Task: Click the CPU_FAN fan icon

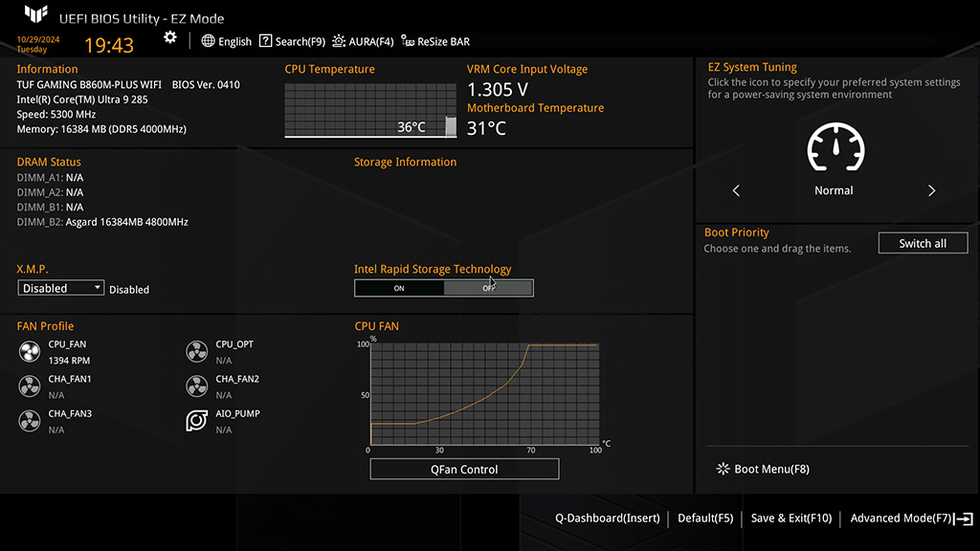Action: click(30, 352)
